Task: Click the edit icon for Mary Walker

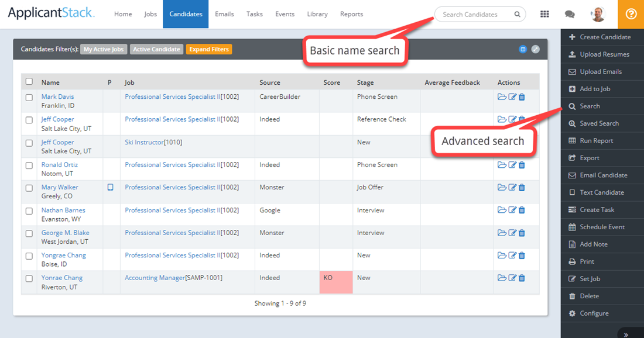Action: [512, 188]
